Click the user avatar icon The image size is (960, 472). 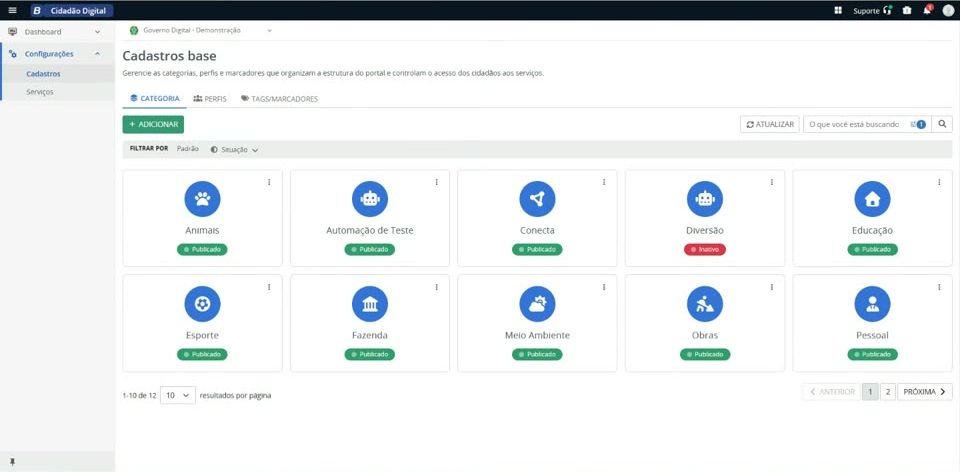click(948, 10)
